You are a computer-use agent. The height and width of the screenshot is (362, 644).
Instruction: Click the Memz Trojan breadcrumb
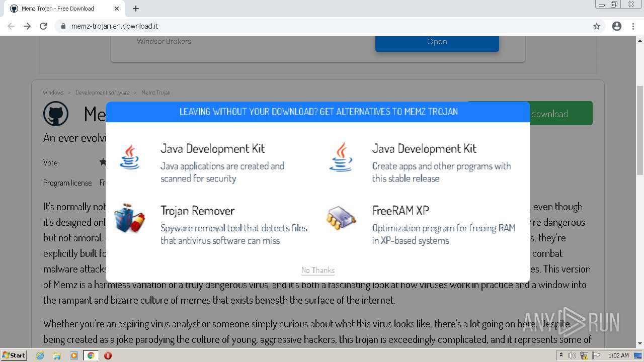click(156, 93)
